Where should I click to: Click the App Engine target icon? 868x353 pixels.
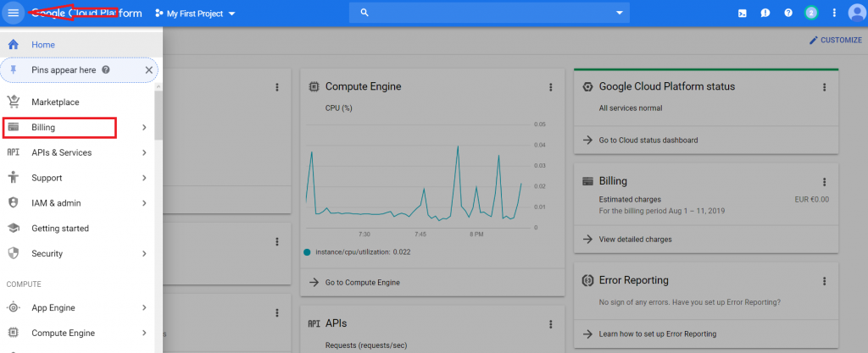(14, 307)
